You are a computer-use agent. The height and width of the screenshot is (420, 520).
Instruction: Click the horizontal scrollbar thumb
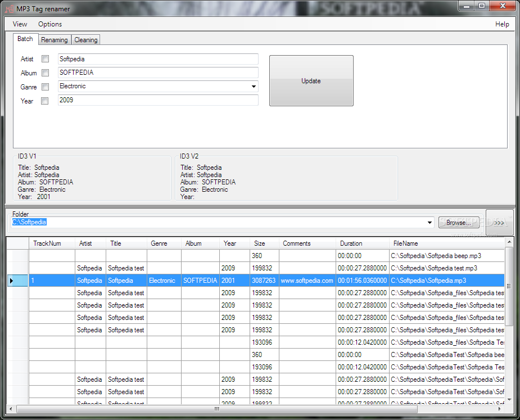(216, 409)
